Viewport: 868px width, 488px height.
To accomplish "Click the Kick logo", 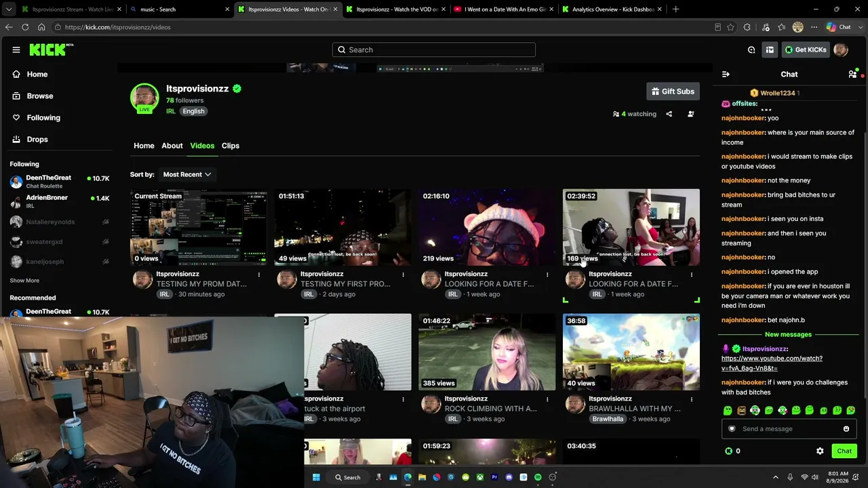I will (51, 49).
